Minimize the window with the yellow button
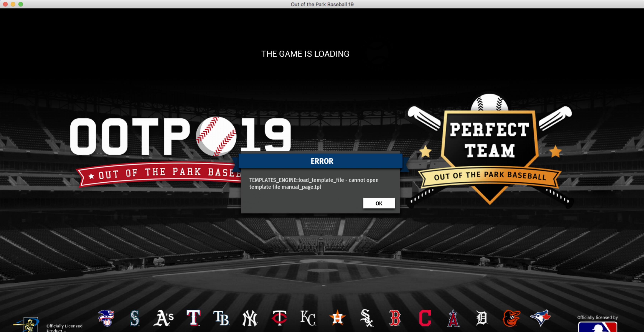The width and height of the screenshot is (644, 332). click(13, 4)
